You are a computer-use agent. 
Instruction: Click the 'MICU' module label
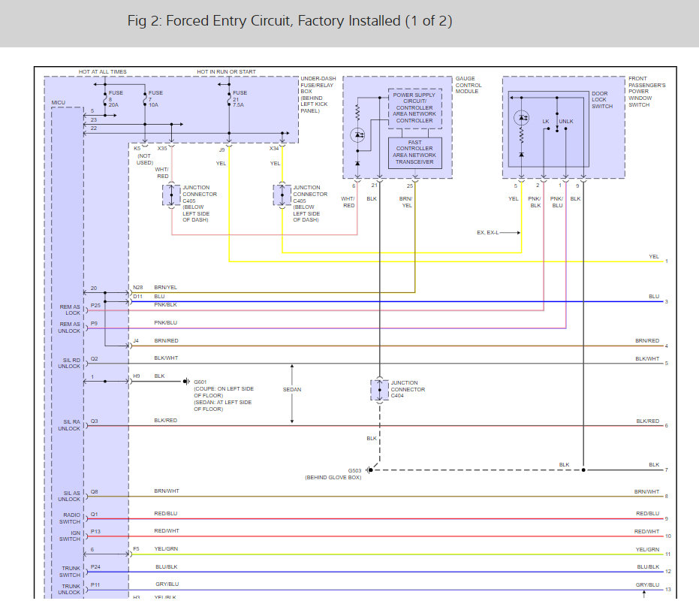[x=58, y=103]
